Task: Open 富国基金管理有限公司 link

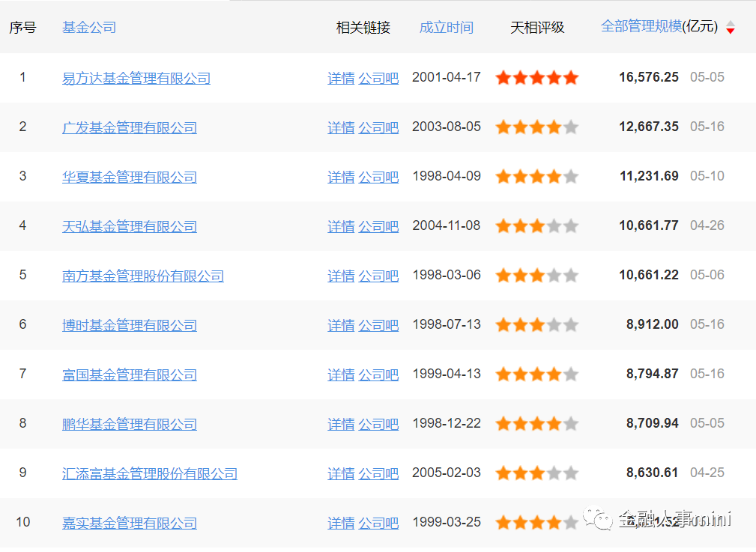Action: point(130,374)
